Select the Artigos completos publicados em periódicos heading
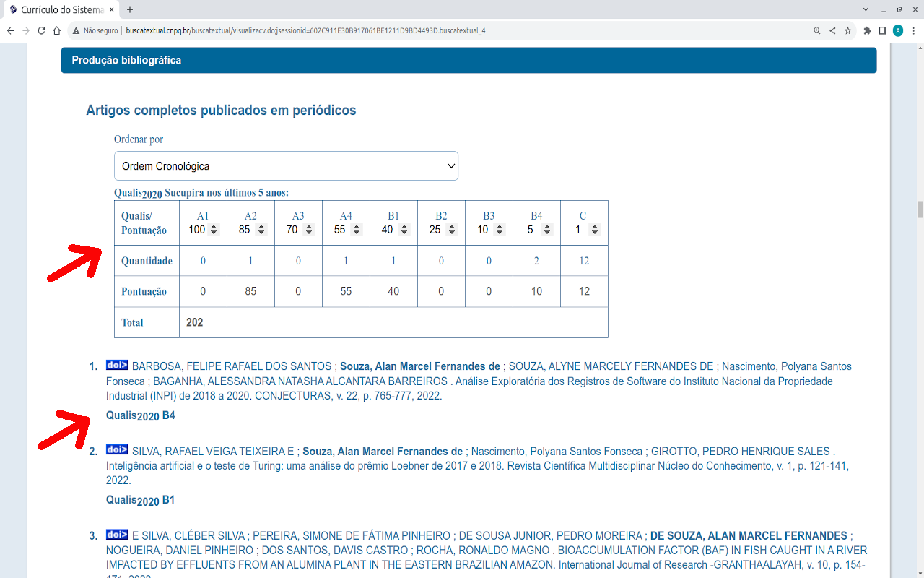Viewport: 924px width, 578px height. [x=221, y=111]
